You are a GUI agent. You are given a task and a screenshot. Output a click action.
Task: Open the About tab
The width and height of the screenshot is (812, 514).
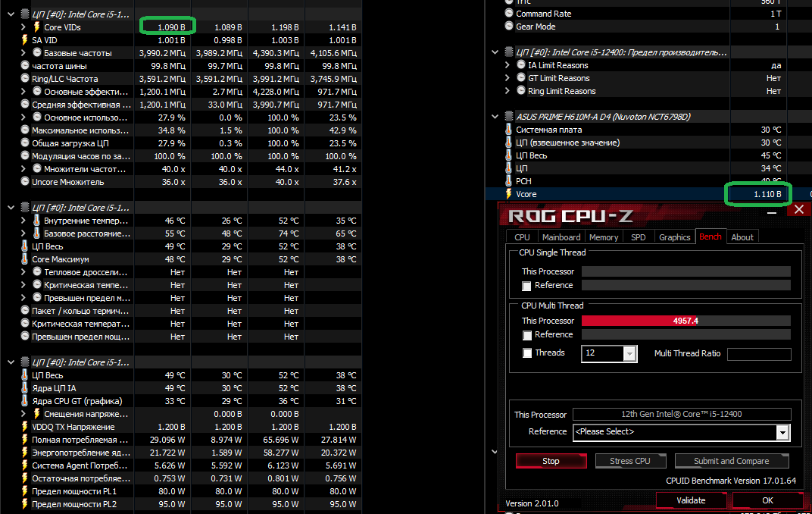pyautogui.click(x=742, y=237)
